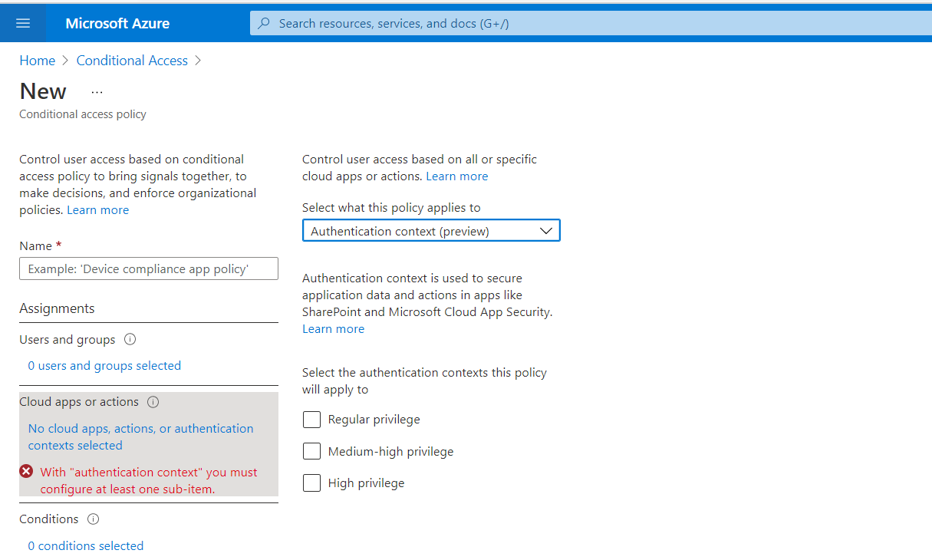
Task: Open 0 conditions selected link
Action: click(x=86, y=546)
